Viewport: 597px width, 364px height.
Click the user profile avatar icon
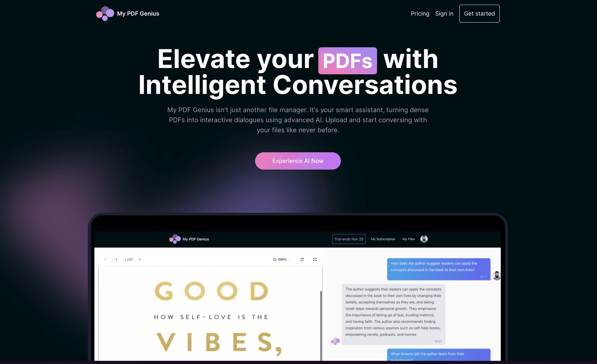[x=424, y=239]
